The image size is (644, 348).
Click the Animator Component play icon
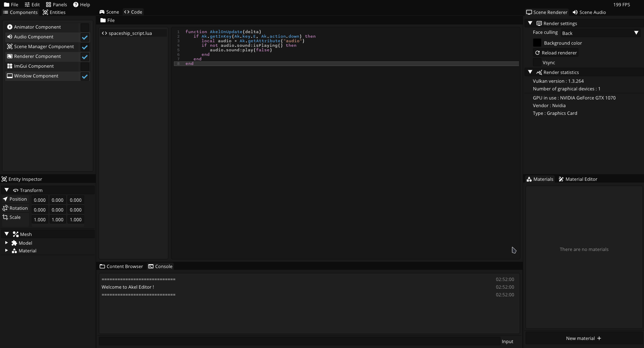coord(10,27)
